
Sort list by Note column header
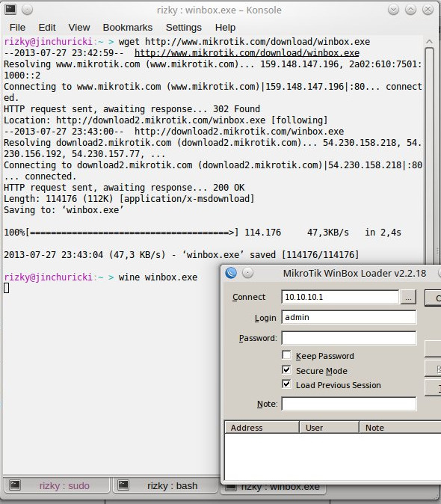[x=400, y=428]
